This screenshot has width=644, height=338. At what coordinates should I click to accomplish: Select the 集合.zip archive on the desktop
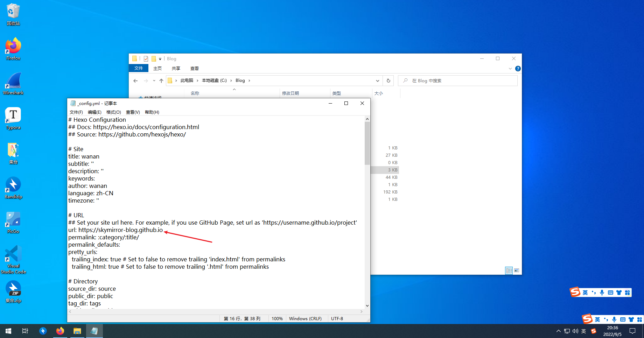pyautogui.click(x=13, y=292)
